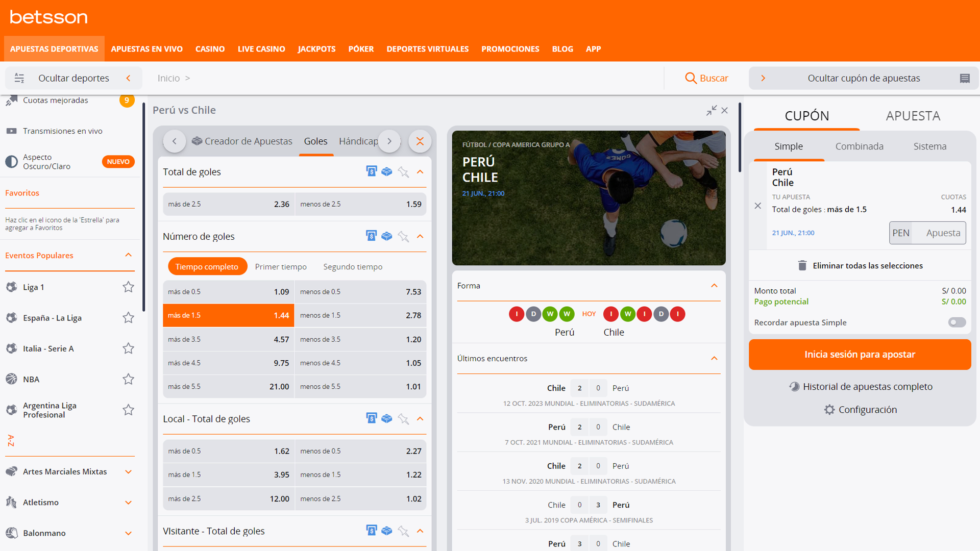Open the CASINO menu item
The image size is (980, 551).
(x=210, y=49)
